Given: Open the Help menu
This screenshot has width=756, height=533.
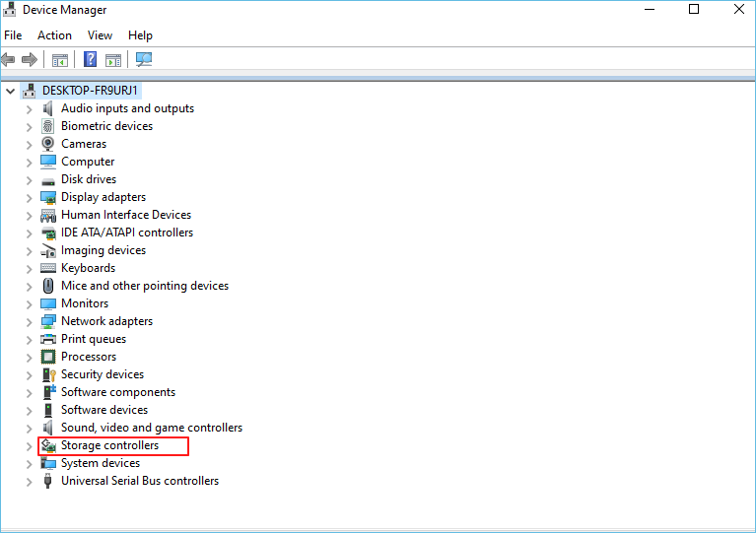Looking at the screenshot, I should pyautogui.click(x=140, y=35).
